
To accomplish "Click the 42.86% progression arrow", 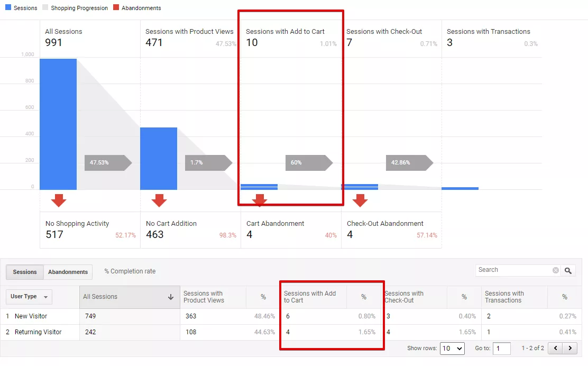I will pyautogui.click(x=409, y=163).
